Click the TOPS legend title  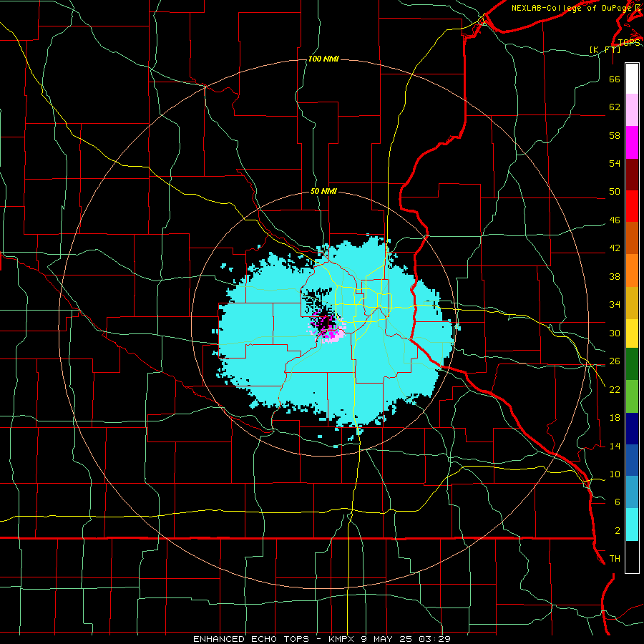click(x=629, y=42)
